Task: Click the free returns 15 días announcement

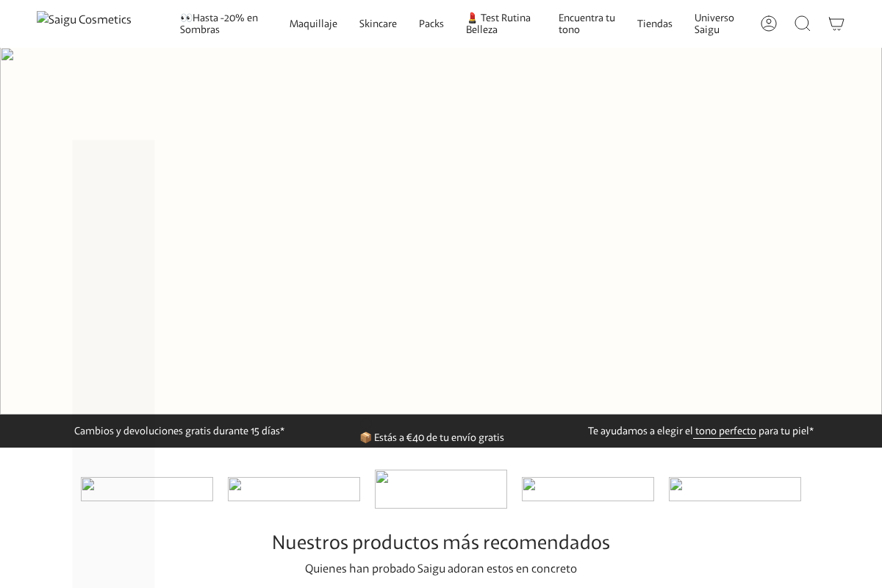Action: tap(179, 431)
